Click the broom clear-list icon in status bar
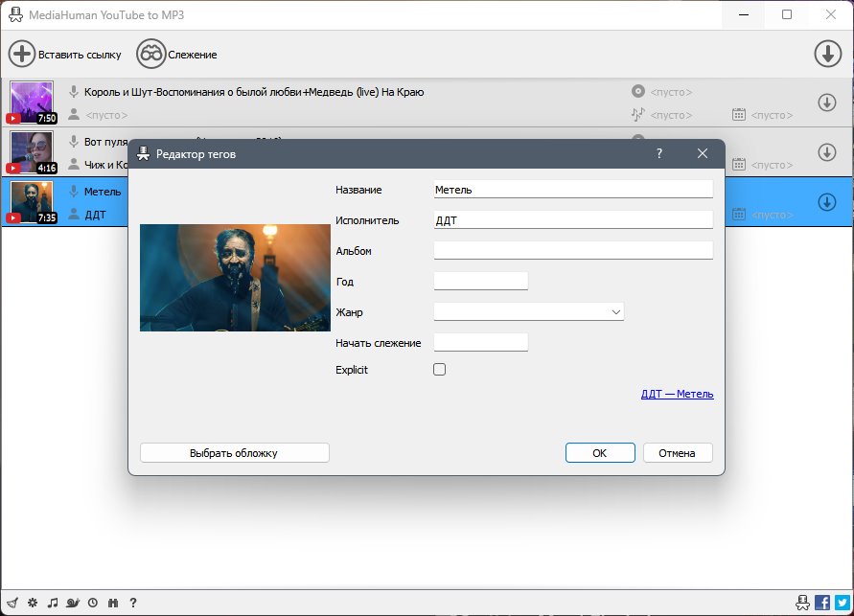The image size is (854, 616). tap(12, 603)
